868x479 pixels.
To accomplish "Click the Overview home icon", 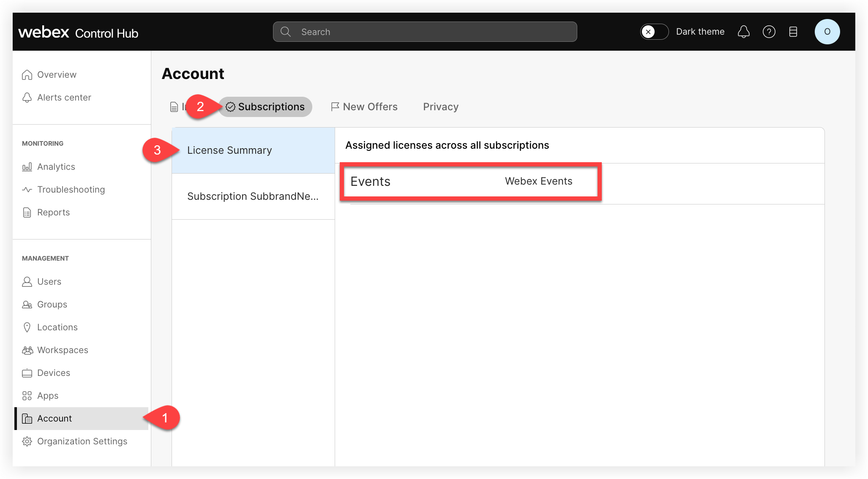I will click(x=27, y=75).
